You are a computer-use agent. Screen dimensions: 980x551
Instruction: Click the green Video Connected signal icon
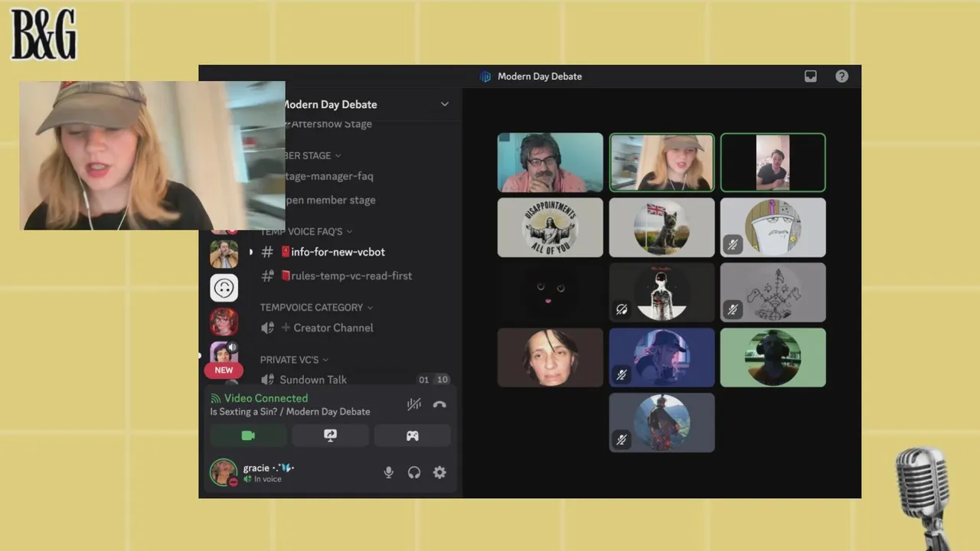coord(216,399)
